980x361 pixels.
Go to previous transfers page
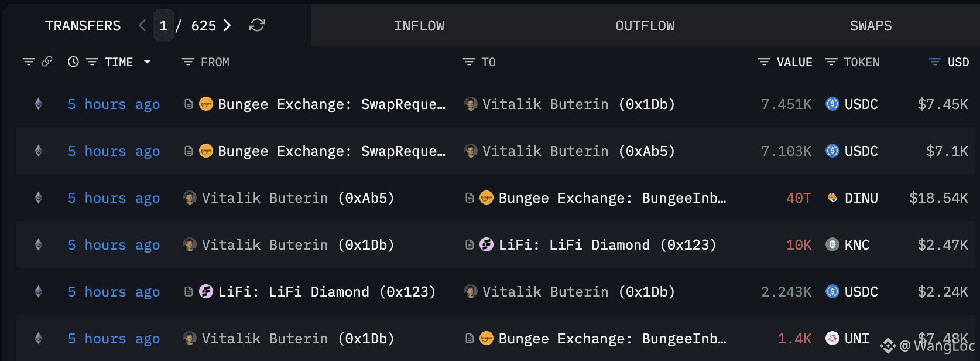coord(142,25)
